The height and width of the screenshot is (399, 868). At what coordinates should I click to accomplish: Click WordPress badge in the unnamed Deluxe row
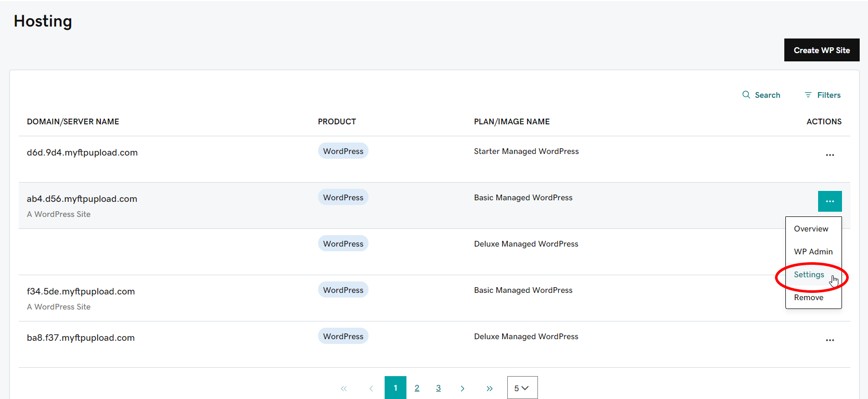tap(343, 243)
